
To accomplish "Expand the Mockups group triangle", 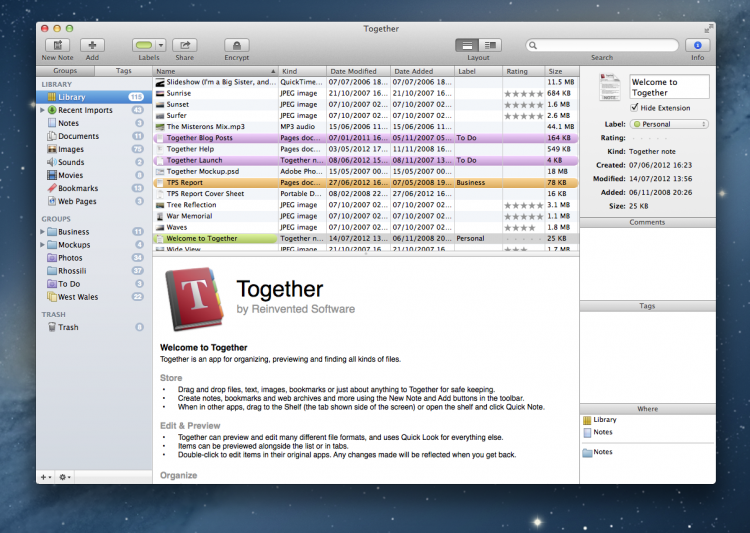I will 42,244.
